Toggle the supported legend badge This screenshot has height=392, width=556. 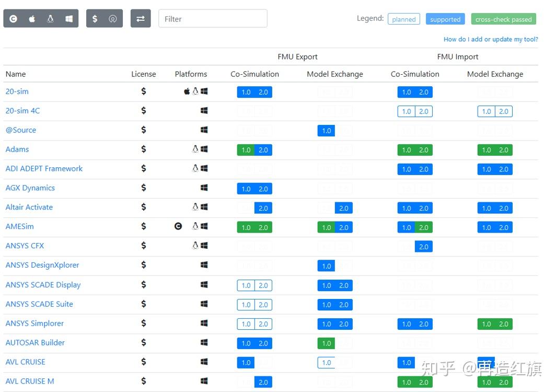click(445, 19)
